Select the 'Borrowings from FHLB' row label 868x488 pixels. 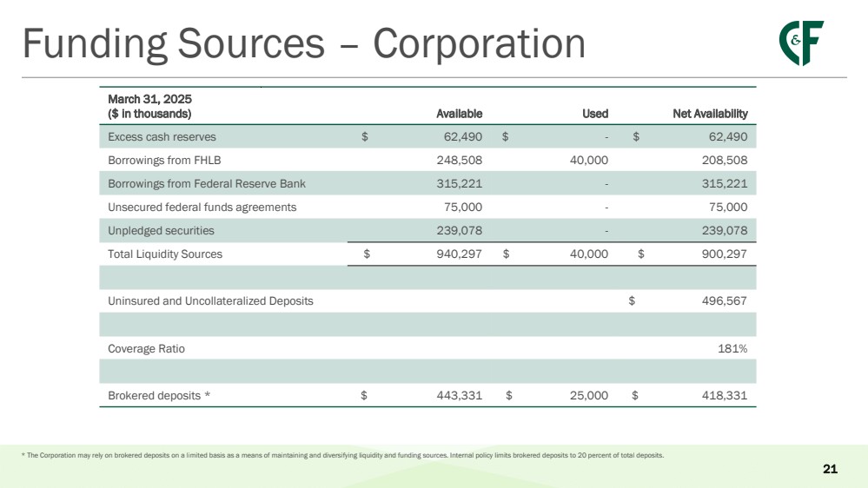pyautogui.click(x=165, y=161)
